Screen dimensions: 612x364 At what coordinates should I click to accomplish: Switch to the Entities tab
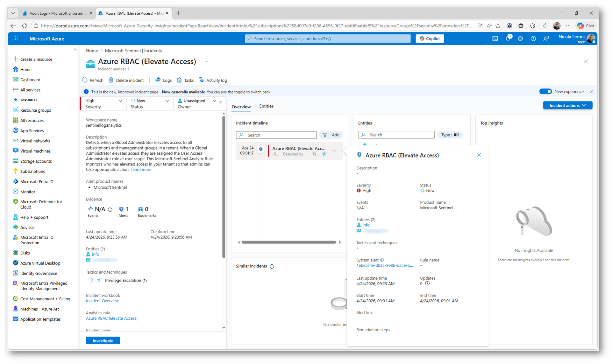[x=266, y=106]
